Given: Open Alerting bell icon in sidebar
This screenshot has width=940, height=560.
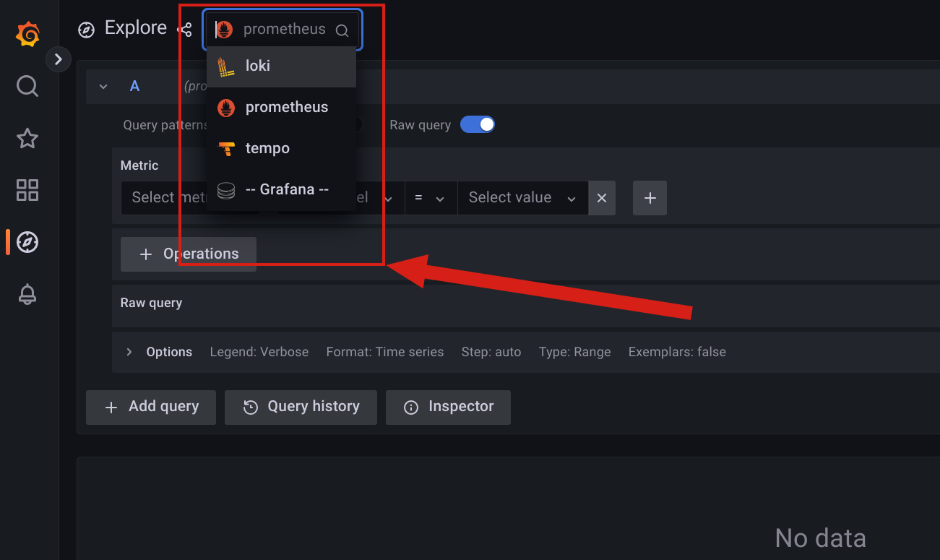Looking at the screenshot, I should (27, 294).
